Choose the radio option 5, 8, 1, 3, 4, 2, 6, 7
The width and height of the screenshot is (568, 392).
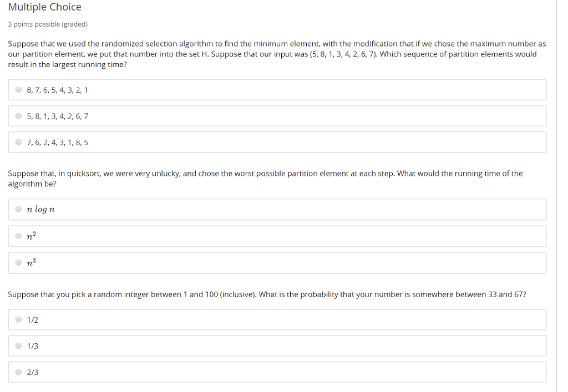coord(19,116)
